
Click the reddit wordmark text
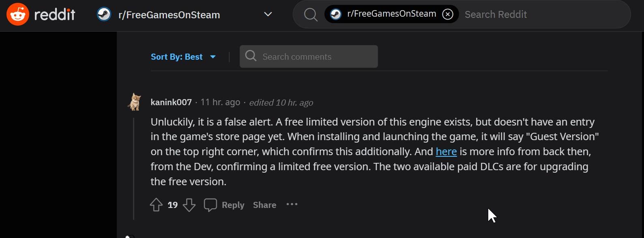(x=55, y=15)
